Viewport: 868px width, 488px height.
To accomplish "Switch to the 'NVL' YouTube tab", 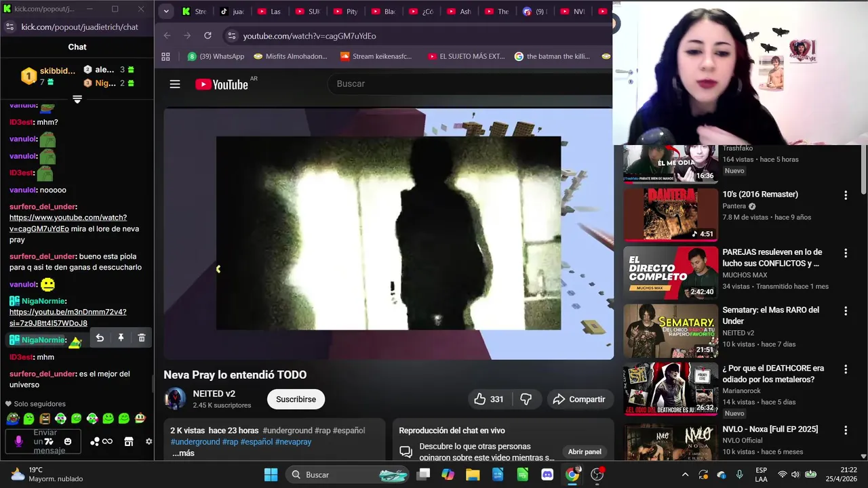I will [x=573, y=12].
